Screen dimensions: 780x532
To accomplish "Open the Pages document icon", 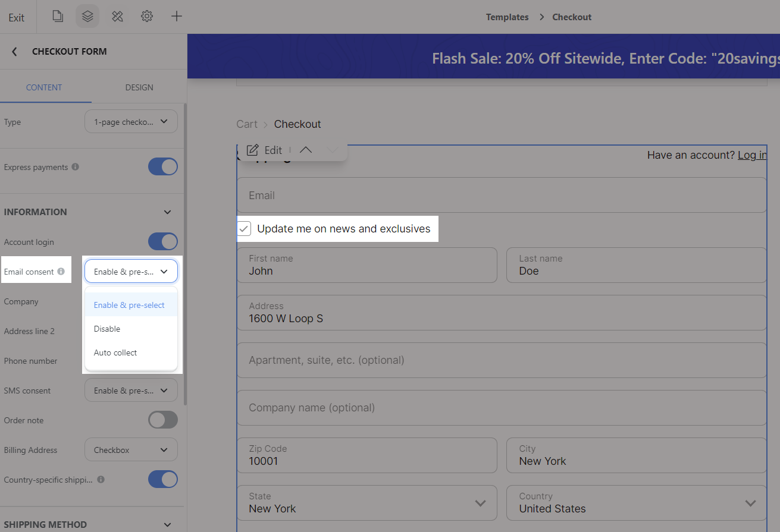I will click(58, 17).
